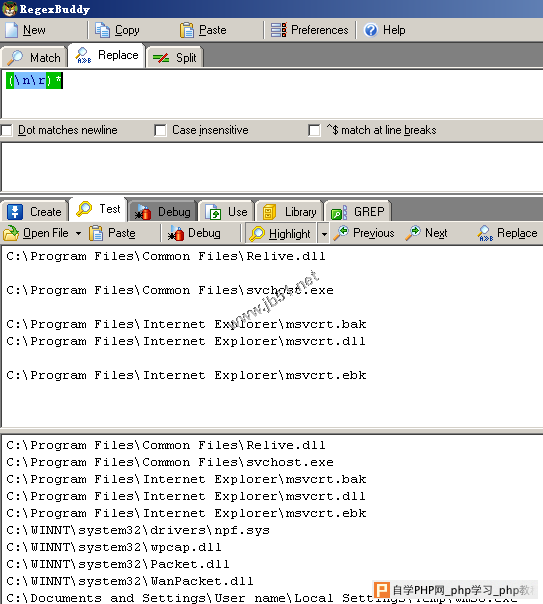Open the GREP tab
Viewport: 543px width, 604px height.
pyautogui.click(x=358, y=212)
